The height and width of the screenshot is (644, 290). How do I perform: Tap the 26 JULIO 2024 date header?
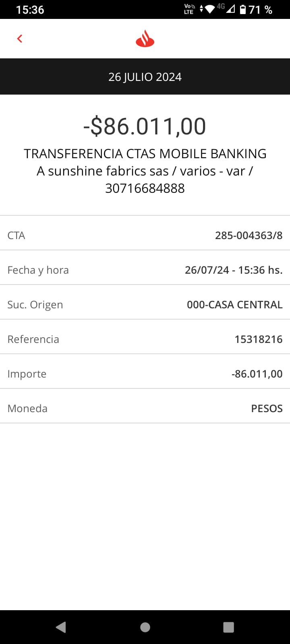point(145,77)
